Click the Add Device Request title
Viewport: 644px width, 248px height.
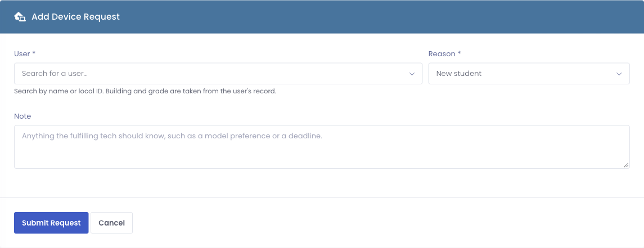coord(75,17)
